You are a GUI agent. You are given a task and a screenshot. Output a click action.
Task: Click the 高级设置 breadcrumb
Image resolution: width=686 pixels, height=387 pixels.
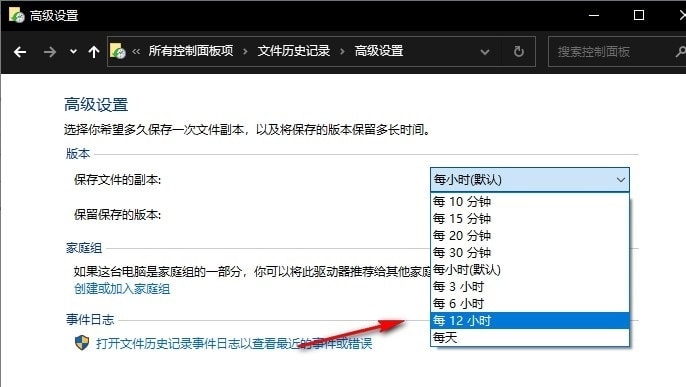379,51
